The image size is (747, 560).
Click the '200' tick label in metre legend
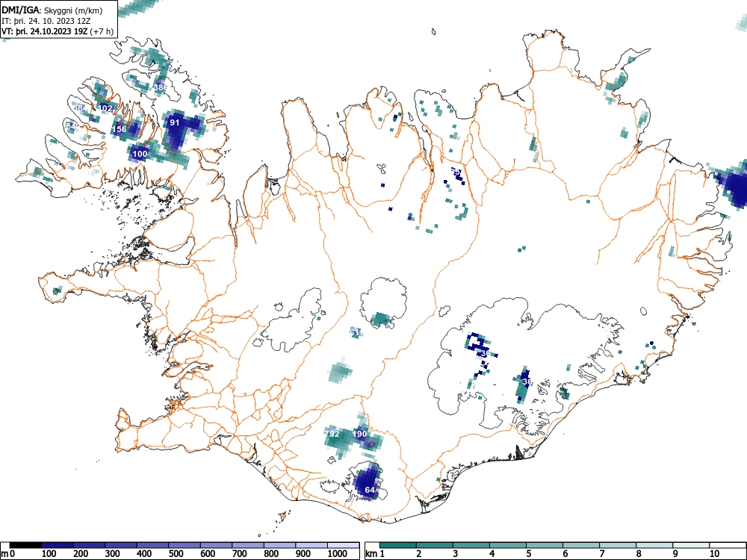(81, 554)
